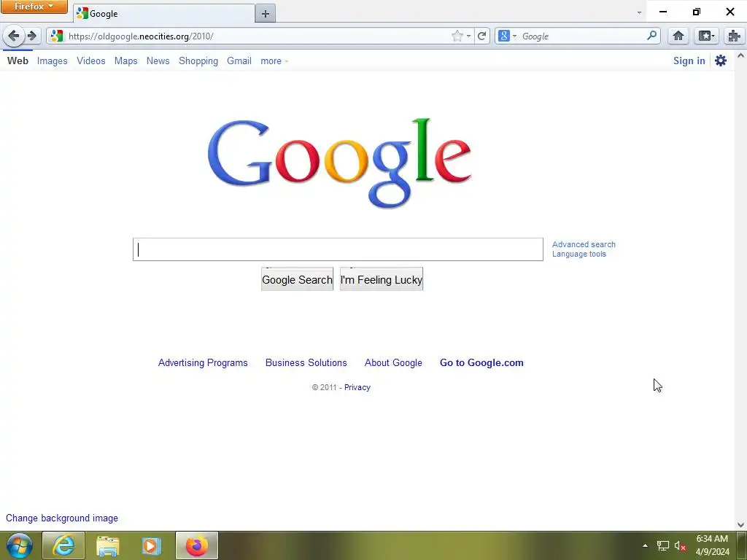Reload the page with the refresh icon
The height and width of the screenshot is (560, 747).
pos(482,36)
